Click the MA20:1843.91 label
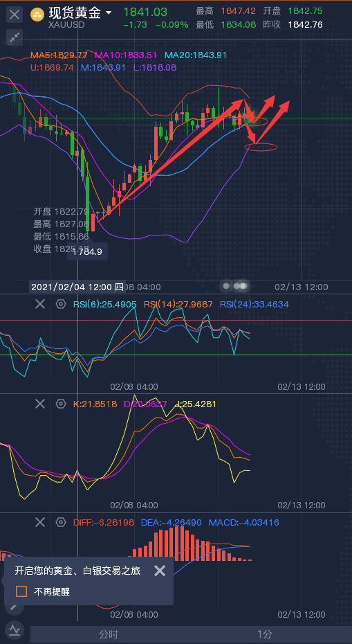Image resolution: width=352 pixels, height=644 pixels. click(x=195, y=55)
